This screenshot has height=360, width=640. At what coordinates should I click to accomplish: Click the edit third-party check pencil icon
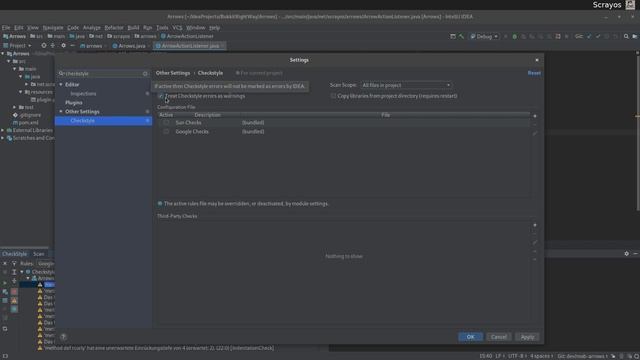[535, 242]
